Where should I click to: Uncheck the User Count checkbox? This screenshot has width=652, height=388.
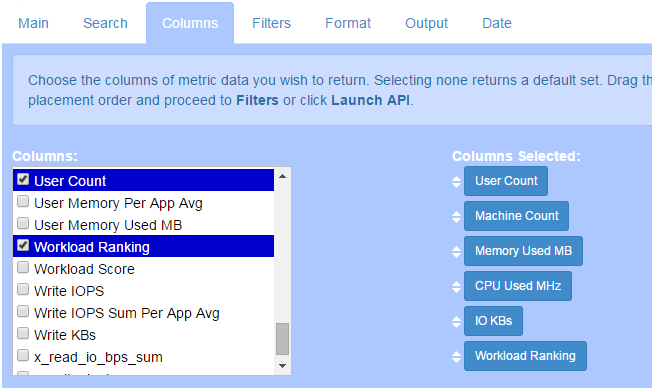(23, 179)
